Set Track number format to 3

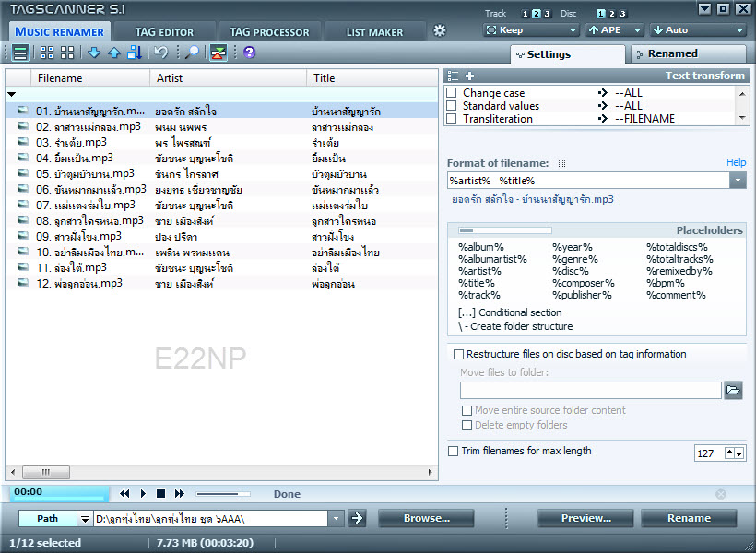pyautogui.click(x=548, y=14)
